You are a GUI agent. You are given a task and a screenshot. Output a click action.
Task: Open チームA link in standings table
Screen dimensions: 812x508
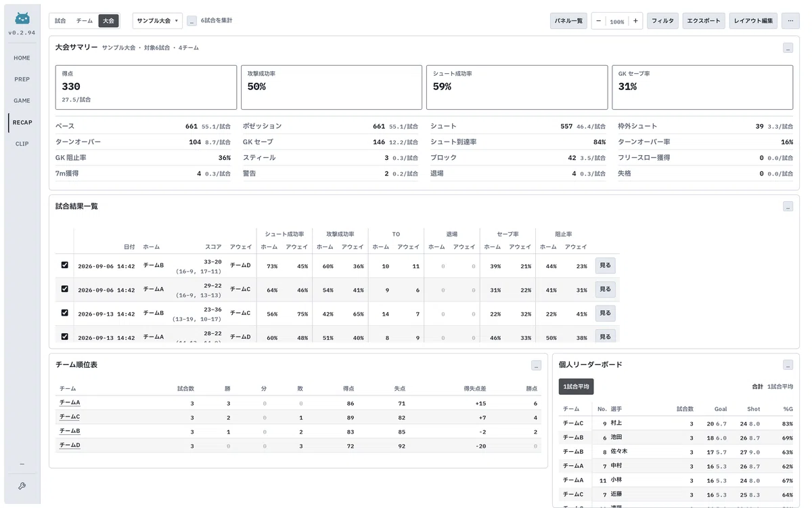tap(70, 402)
